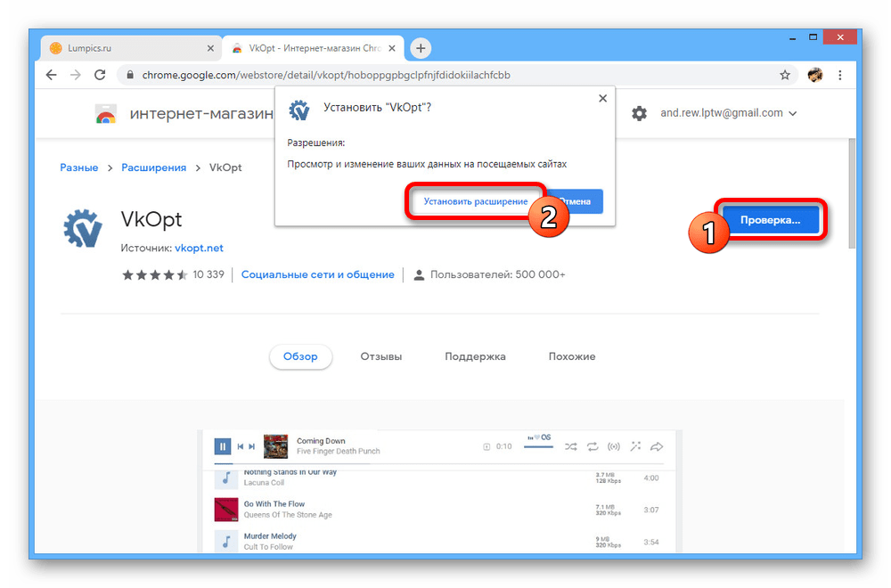This screenshot has height=588, width=891.
Task: Open Chrome's three-dot menu
Action: click(840, 75)
